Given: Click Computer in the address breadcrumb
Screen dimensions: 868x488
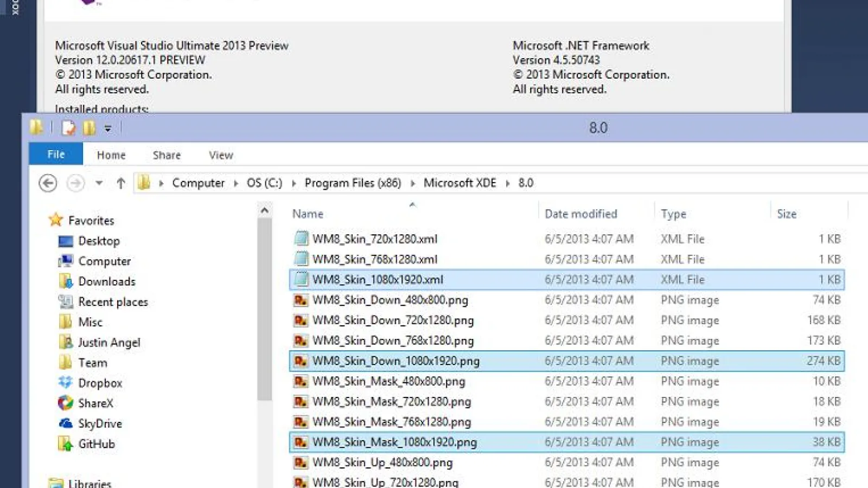Looking at the screenshot, I should [x=198, y=183].
